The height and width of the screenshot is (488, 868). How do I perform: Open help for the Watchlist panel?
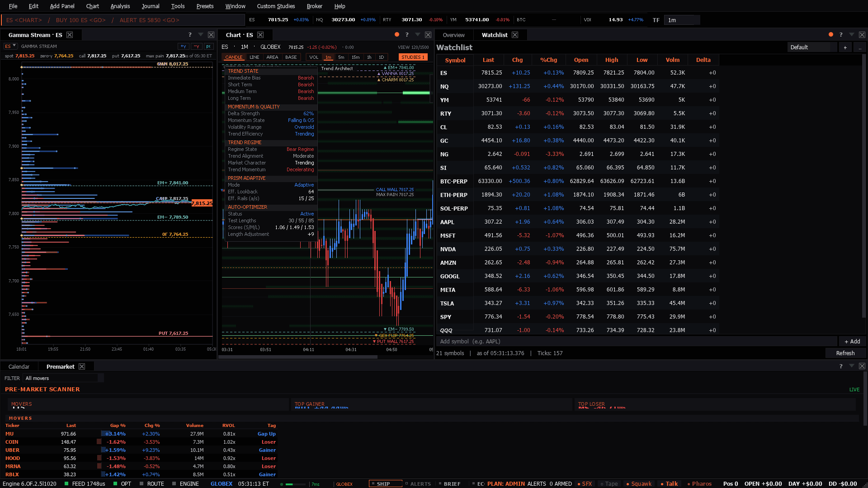[841, 35]
